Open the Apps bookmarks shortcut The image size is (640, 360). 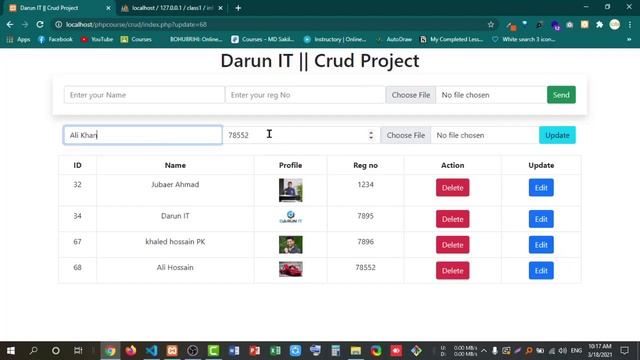pos(19,39)
